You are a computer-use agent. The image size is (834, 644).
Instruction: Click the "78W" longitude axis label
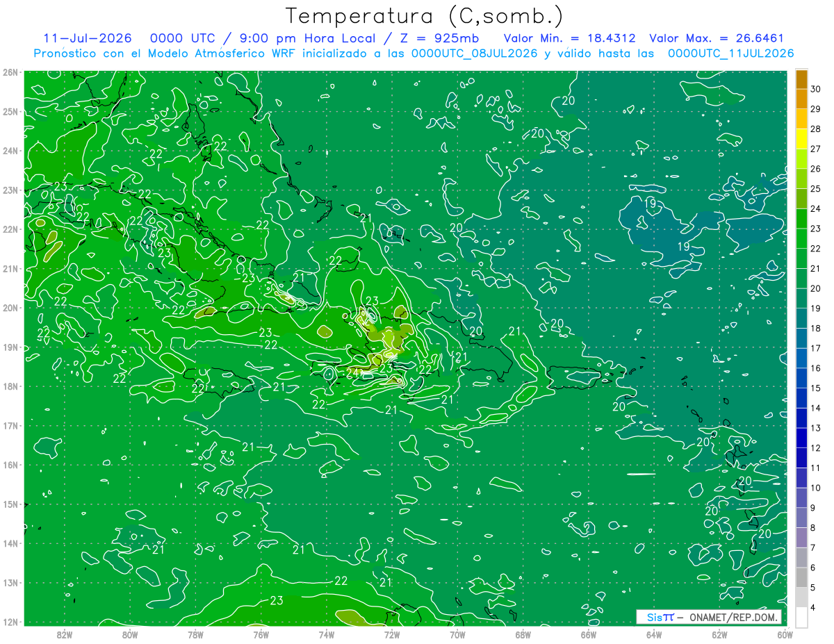click(195, 634)
